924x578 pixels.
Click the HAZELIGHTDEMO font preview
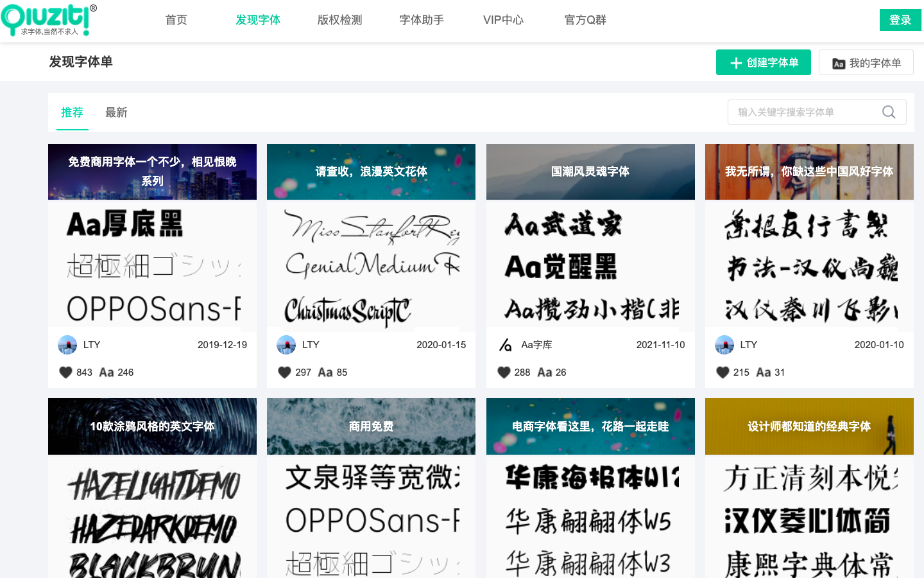click(x=154, y=484)
